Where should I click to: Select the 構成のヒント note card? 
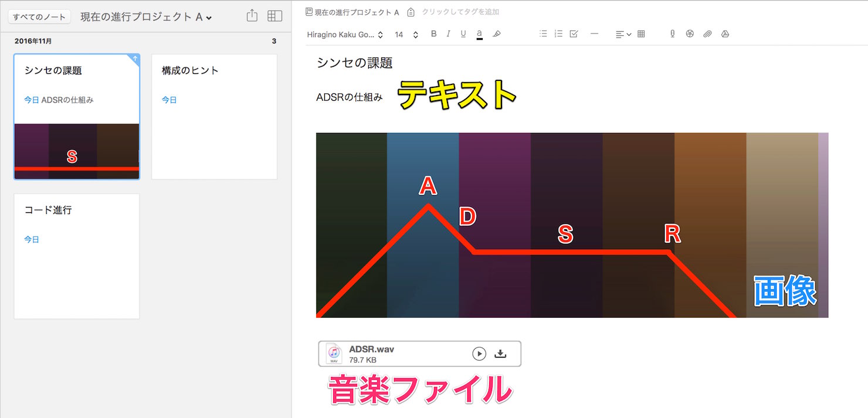pos(214,117)
